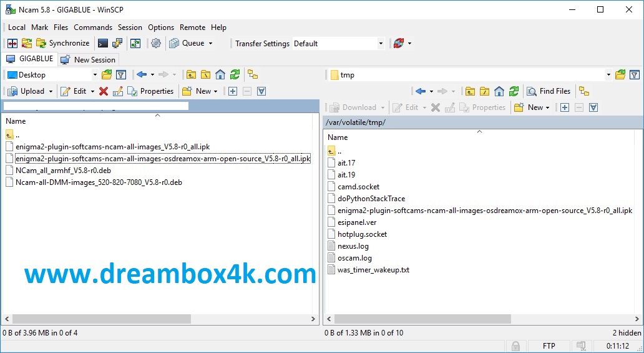Expand the Queue dropdown arrow
This screenshot has width=644, height=353.
[x=211, y=43]
